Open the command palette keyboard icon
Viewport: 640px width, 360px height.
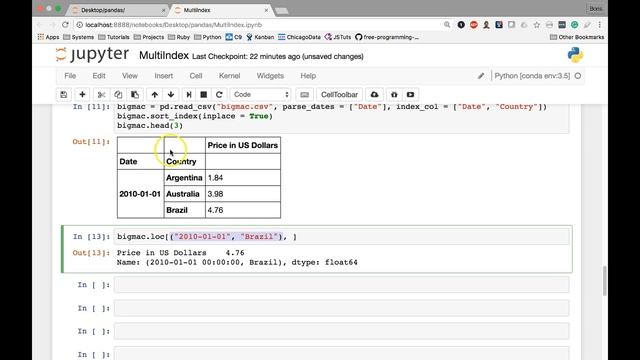click(304, 95)
